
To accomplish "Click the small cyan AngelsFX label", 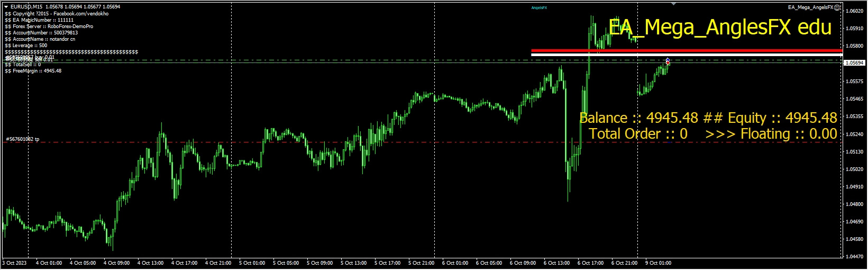I will [539, 8].
